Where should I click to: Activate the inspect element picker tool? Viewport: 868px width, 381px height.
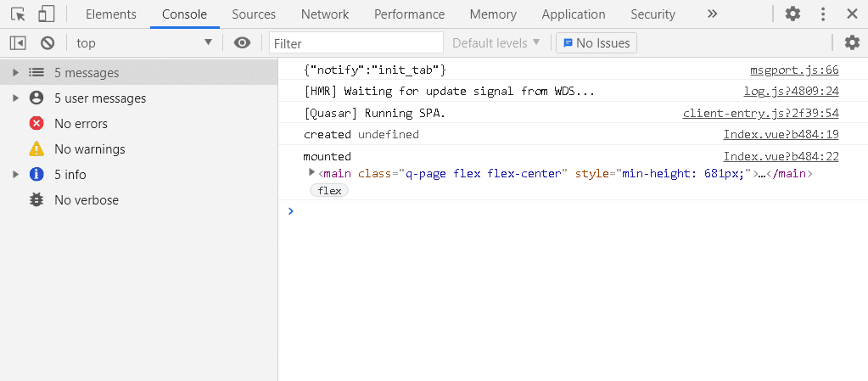[x=18, y=14]
